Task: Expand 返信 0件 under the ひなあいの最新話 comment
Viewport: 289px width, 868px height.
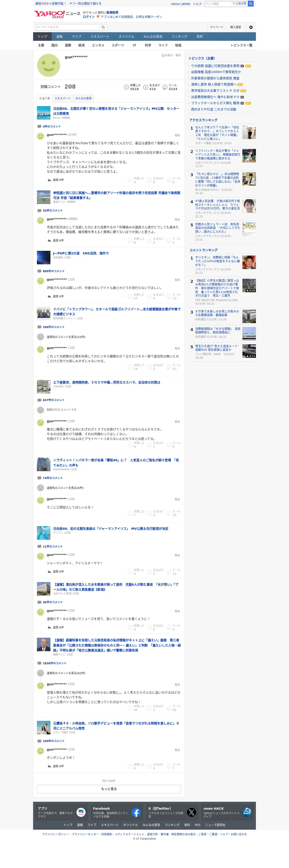Action: [x=56, y=180]
